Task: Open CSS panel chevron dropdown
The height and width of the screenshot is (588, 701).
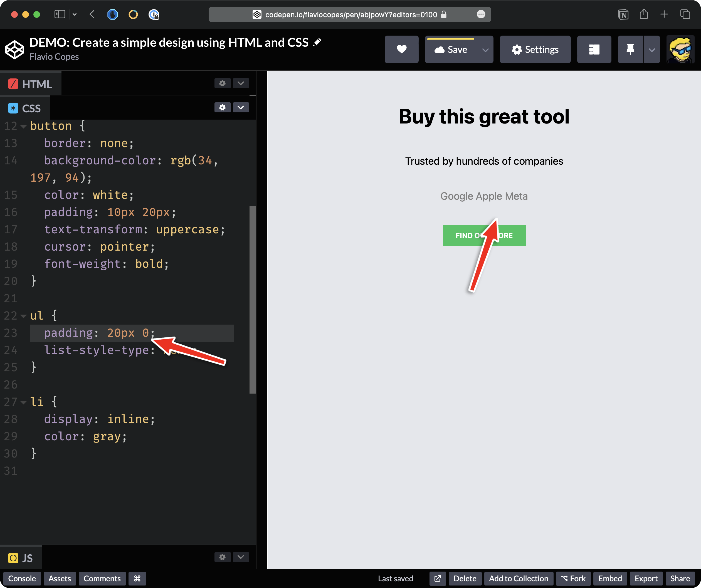Action: point(241,107)
